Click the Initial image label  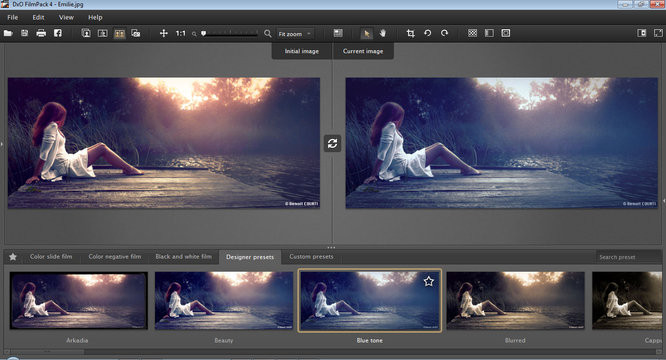click(x=302, y=51)
